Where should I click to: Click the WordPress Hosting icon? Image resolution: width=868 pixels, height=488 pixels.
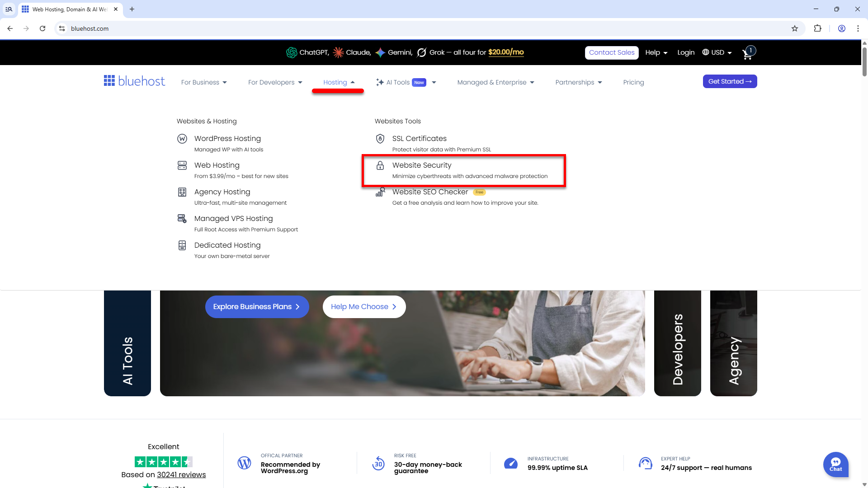click(x=182, y=139)
